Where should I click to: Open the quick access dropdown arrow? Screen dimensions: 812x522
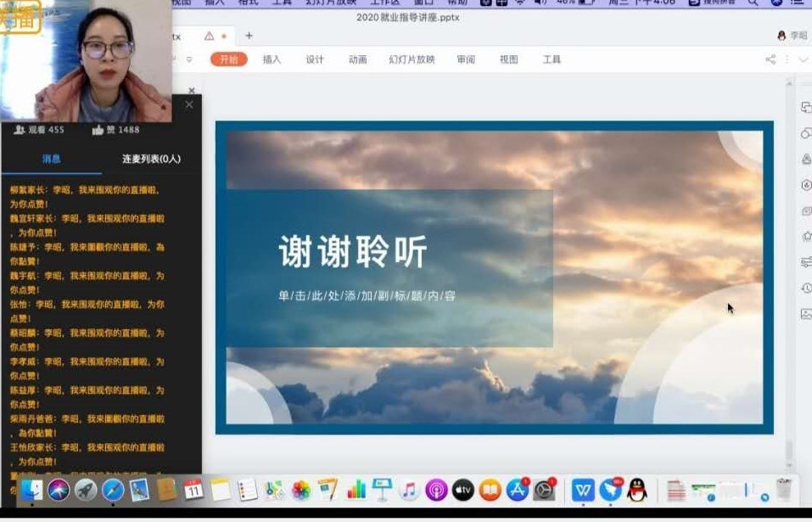pos(189,59)
